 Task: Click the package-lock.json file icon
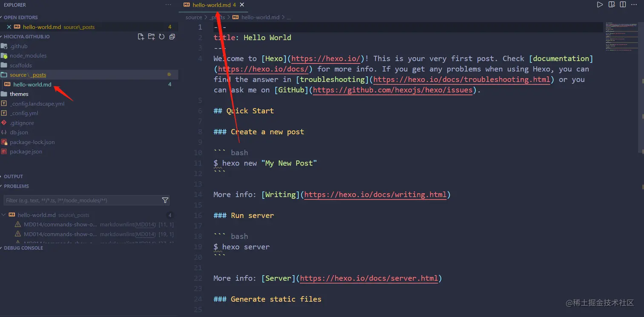(x=4, y=142)
